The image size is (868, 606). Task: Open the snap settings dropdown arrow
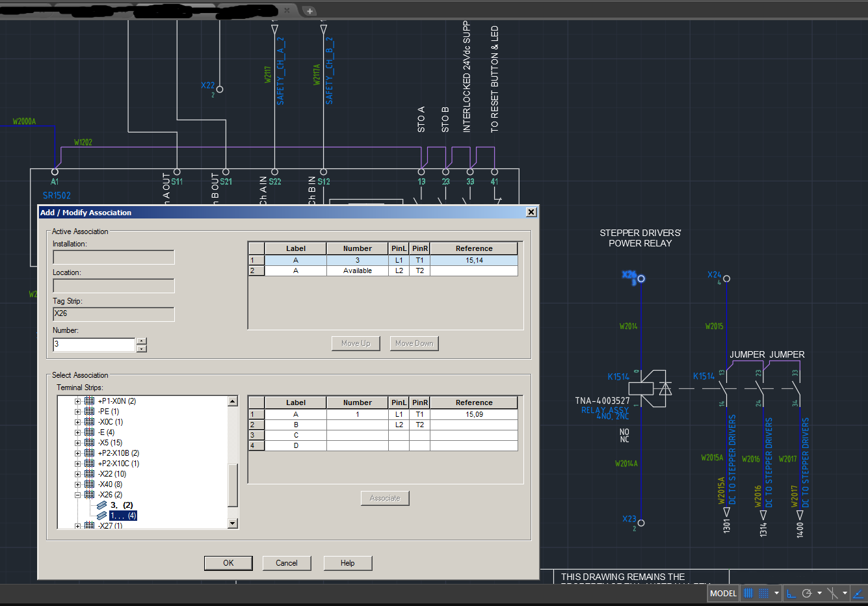coord(776,593)
